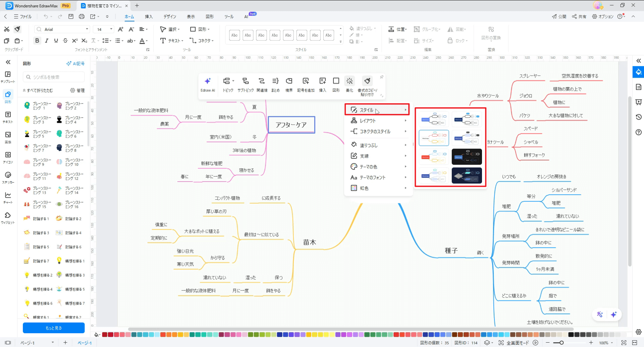Open the テキスト sidebar panel
The height and width of the screenshot is (347, 644).
pos(8,117)
